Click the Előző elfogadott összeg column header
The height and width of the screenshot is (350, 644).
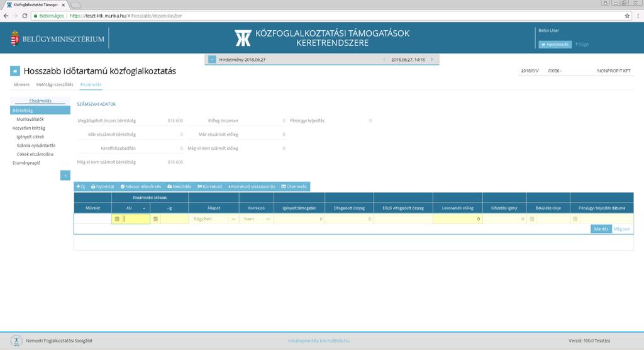403,208
